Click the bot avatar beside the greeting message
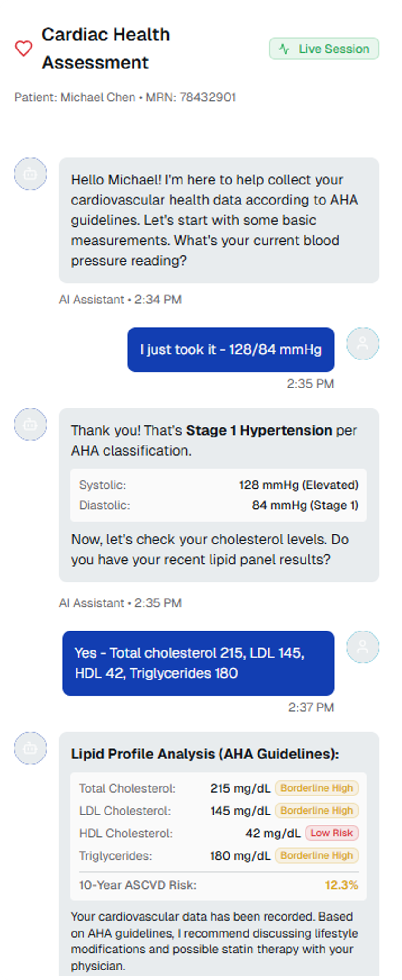The width and height of the screenshot is (402, 980). (30, 174)
